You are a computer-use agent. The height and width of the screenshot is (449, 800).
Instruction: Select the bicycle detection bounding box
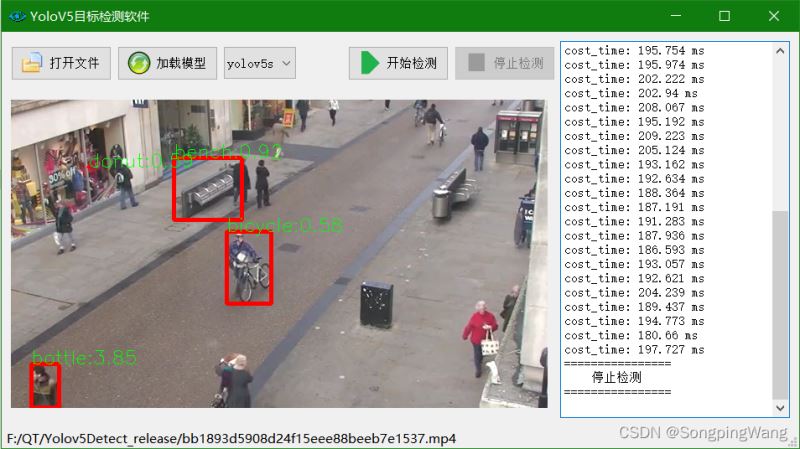click(x=249, y=268)
